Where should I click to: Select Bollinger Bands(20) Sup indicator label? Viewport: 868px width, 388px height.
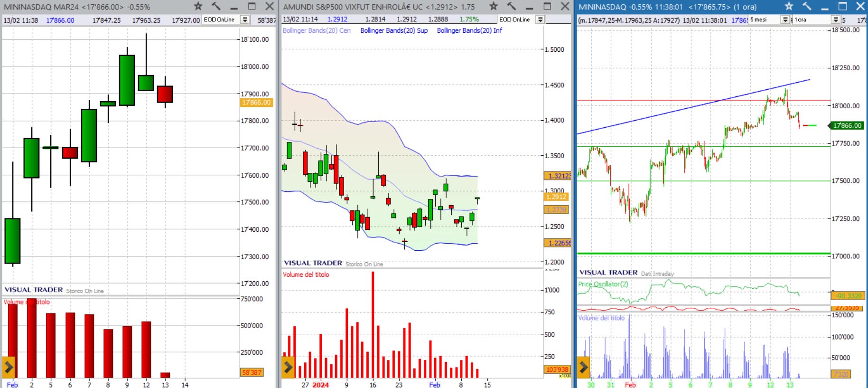394,30
